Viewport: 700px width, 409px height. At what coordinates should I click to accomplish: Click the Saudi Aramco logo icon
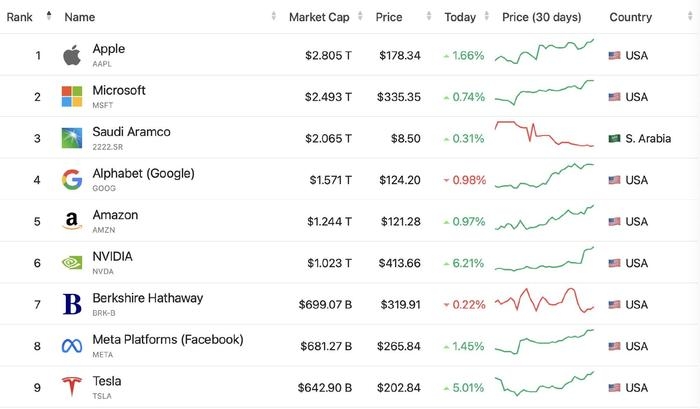72,138
